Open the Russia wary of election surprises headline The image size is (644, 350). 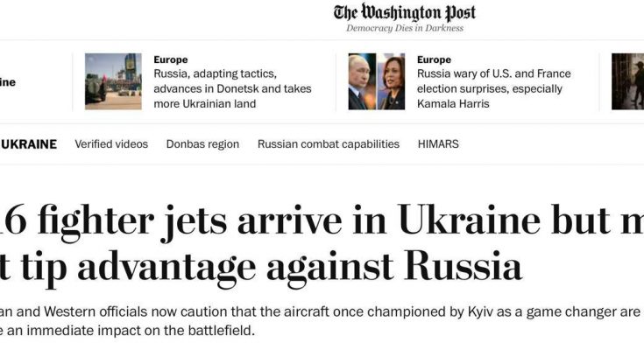[493, 88]
